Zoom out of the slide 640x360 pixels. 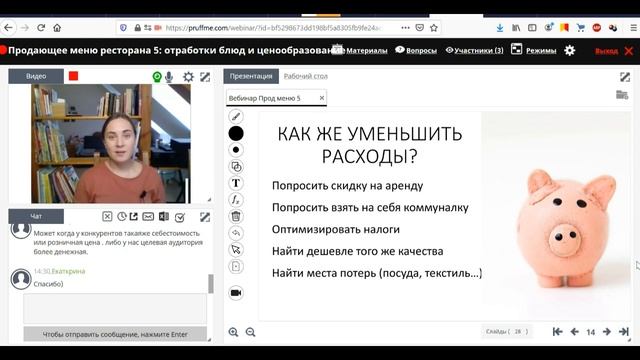[251, 332]
